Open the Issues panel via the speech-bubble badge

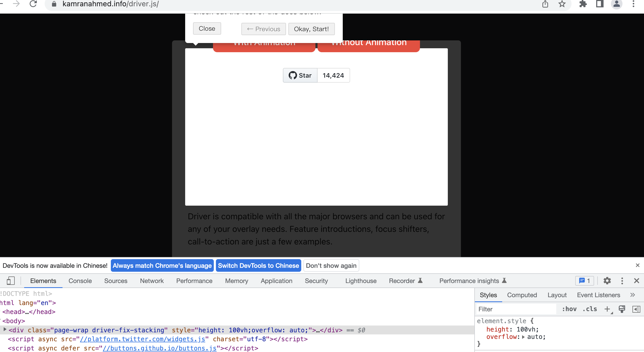click(584, 281)
